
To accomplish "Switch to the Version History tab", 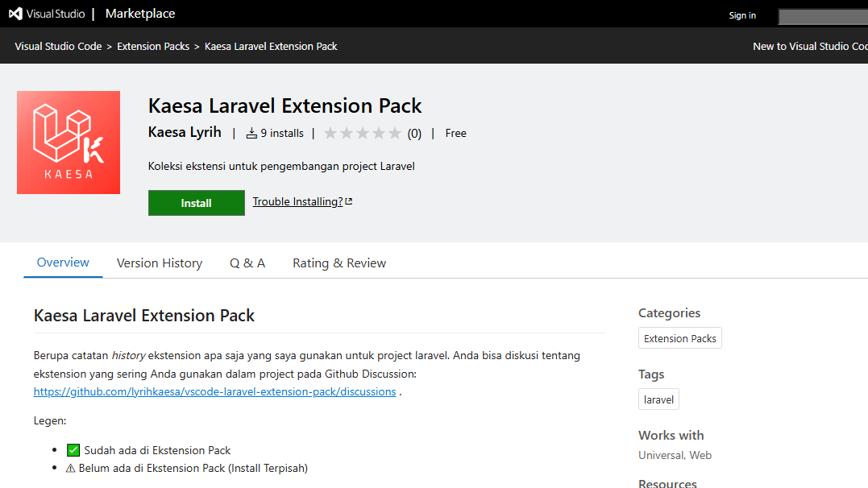I will pos(160,263).
